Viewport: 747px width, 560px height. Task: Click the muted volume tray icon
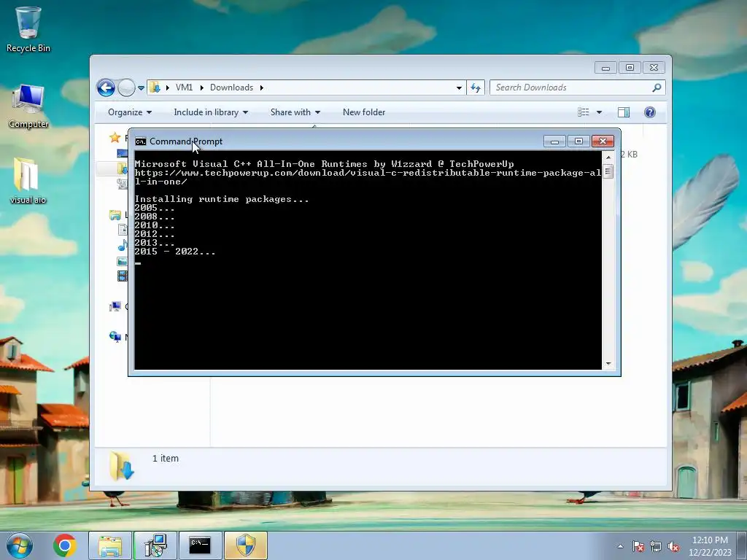tap(673, 546)
